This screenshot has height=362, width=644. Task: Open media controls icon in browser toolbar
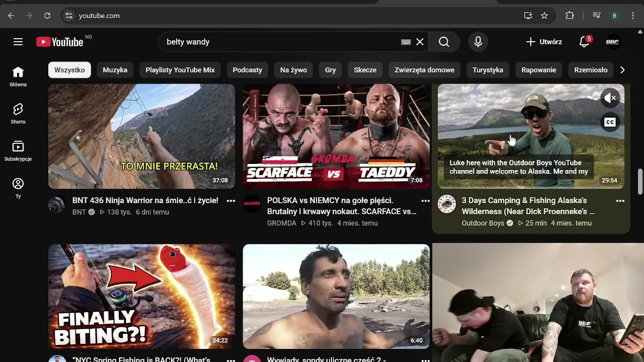pos(597,16)
